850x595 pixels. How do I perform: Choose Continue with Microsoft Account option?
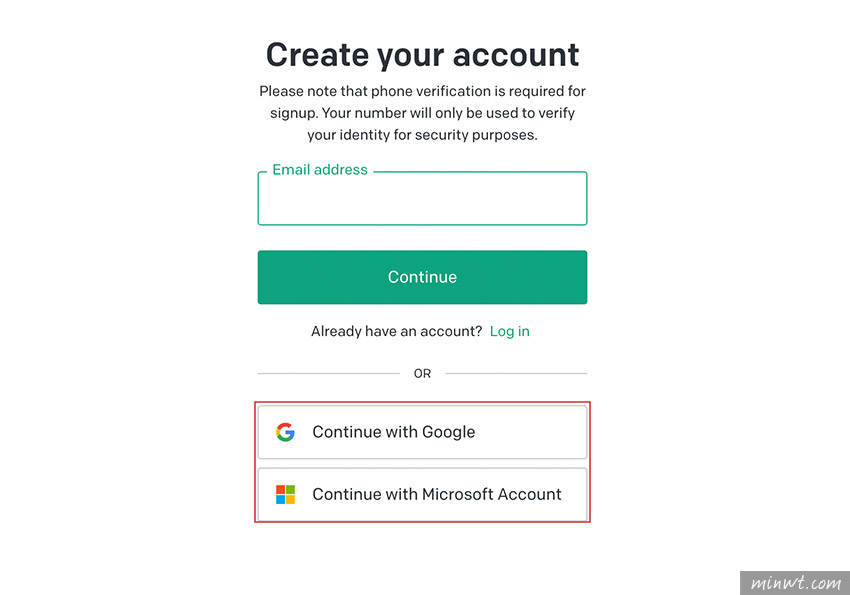click(x=422, y=495)
